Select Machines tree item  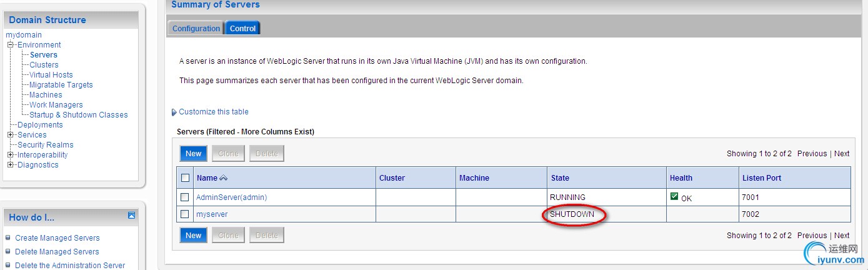click(x=46, y=95)
